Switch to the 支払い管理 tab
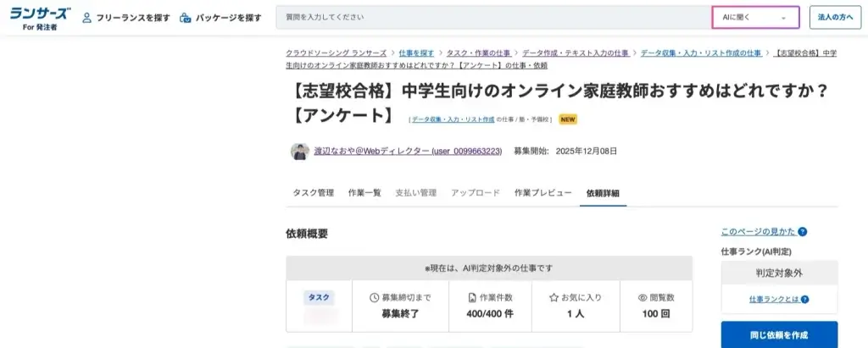The image size is (868, 348). [x=415, y=193]
